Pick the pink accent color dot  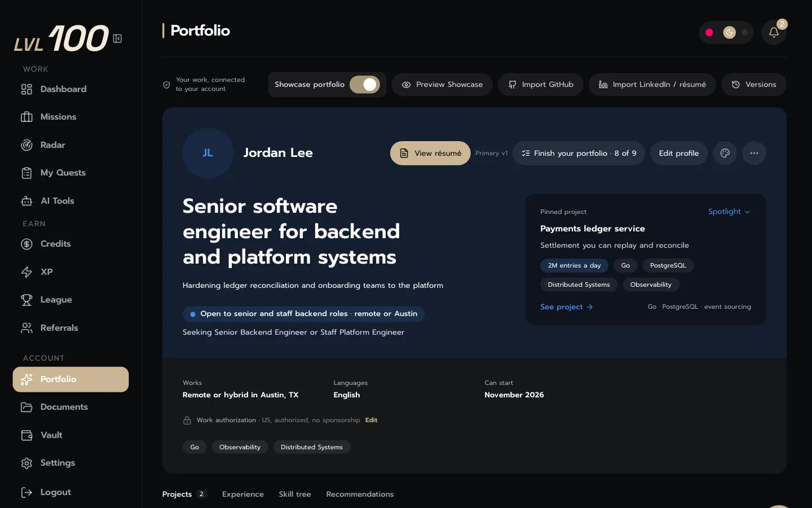coord(709,33)
